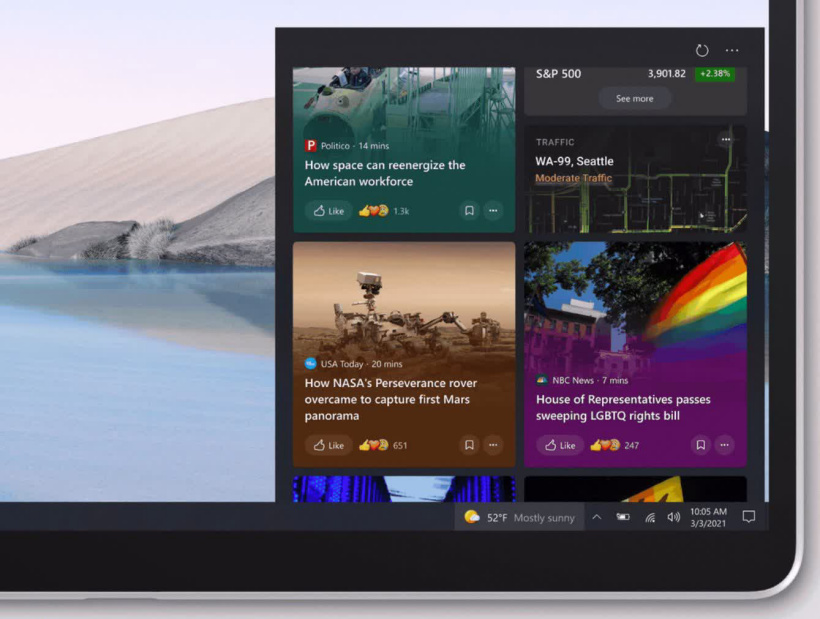The width and height of the screenshot is (820, 619).
Task: Open more options for the NASA rover article
Action: tap(493, 445)
